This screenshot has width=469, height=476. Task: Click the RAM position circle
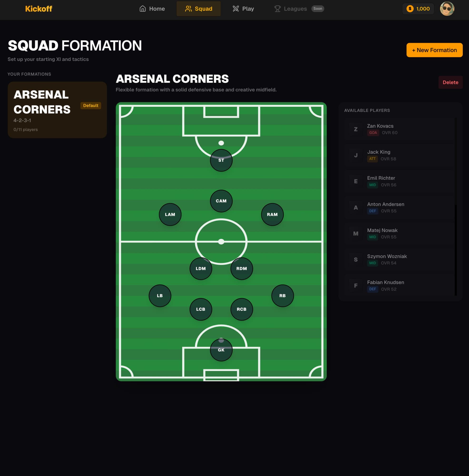point(272,215)
